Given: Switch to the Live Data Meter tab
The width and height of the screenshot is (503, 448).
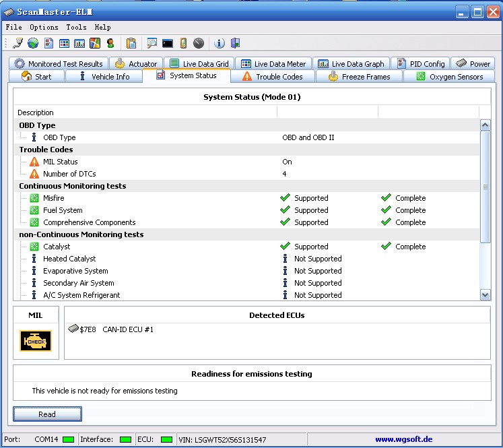Looking at the screenshot, I should (273, 64).
